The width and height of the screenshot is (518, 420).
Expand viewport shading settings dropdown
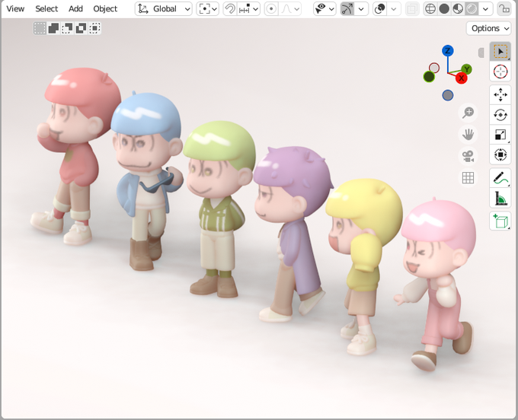click(x=486, y=9)
